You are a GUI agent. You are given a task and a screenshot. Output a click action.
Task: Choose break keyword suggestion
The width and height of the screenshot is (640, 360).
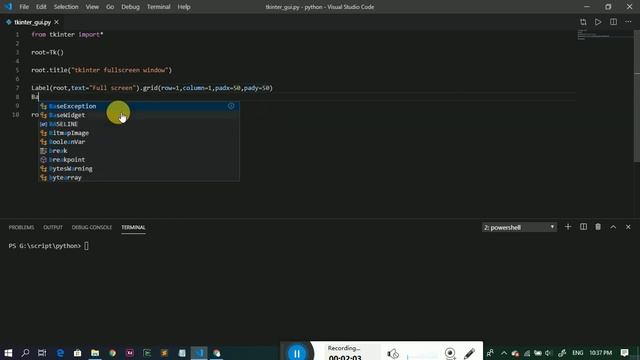click(139, 151)
